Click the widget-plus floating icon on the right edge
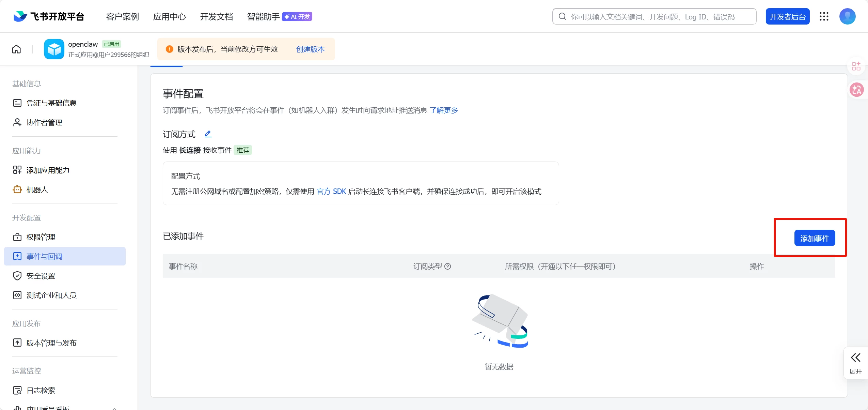868x410 pixels. (856, 66)
